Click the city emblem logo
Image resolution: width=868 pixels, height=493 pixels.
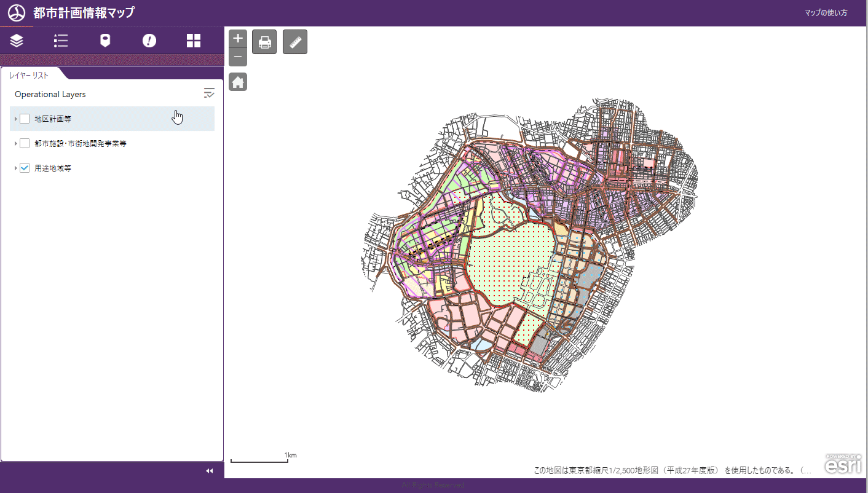click(x=17, y=13)
